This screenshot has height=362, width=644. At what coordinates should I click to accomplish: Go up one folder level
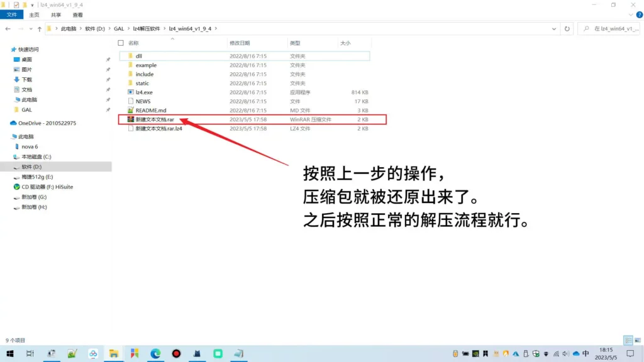click(40, 29)
